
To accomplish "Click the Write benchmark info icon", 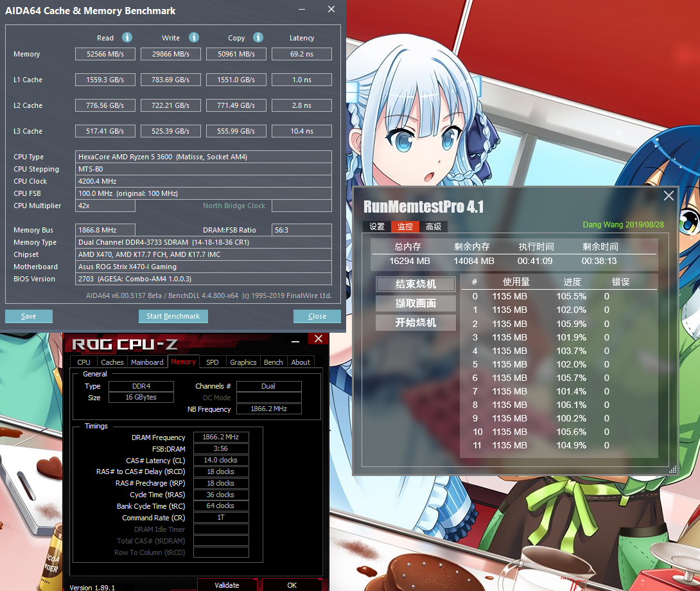I will 193,37.
